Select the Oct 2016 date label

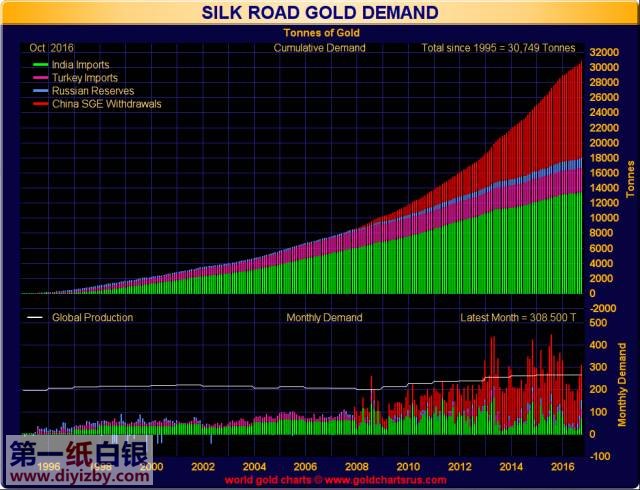[x=52, y=47]
